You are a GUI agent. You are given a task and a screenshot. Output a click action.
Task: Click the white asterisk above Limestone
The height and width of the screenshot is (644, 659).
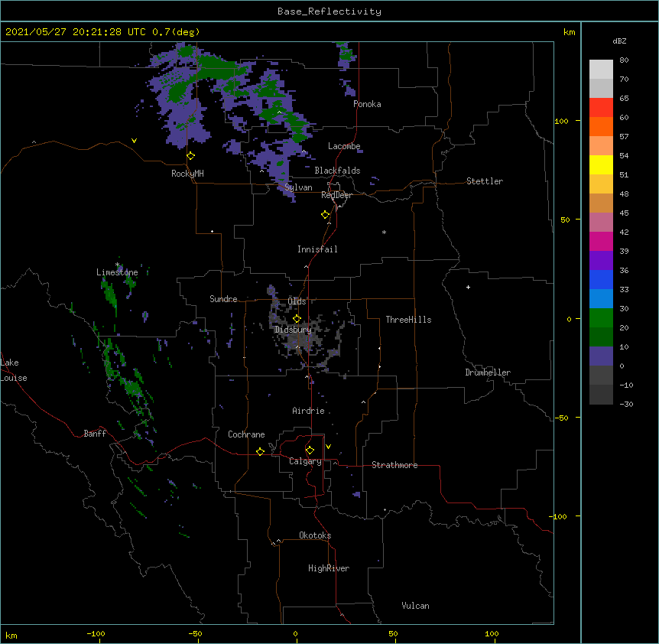117,265
